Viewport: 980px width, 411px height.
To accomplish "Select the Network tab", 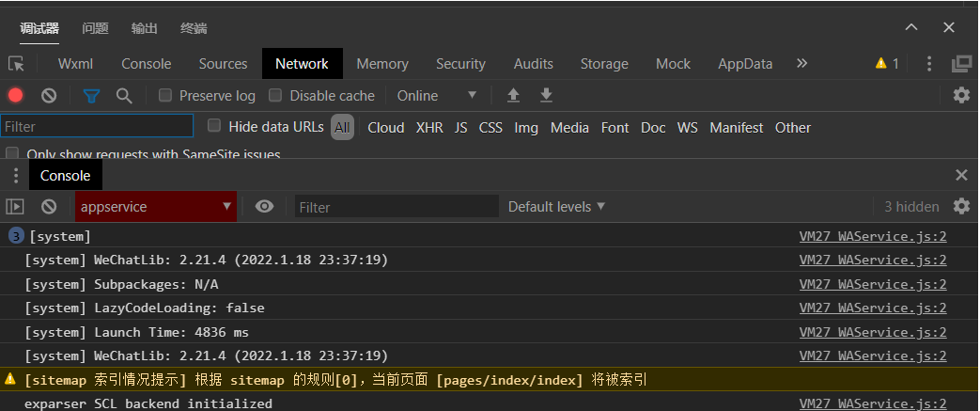I will [302, 64].
